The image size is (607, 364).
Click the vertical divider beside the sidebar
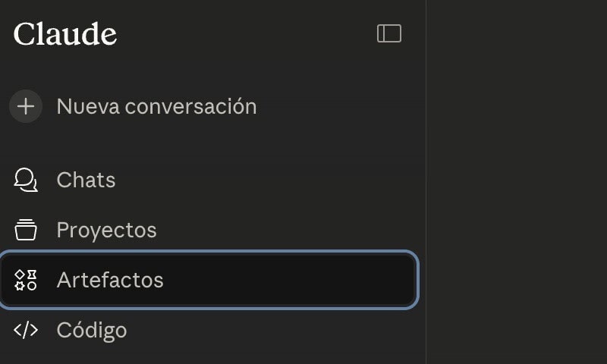tap(426, 182)
